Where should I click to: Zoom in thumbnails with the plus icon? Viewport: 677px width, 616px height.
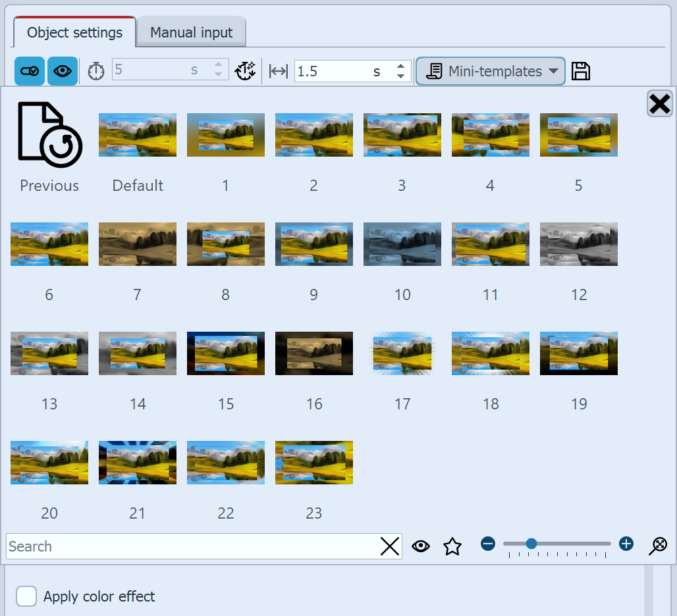[x=626, y=544]
